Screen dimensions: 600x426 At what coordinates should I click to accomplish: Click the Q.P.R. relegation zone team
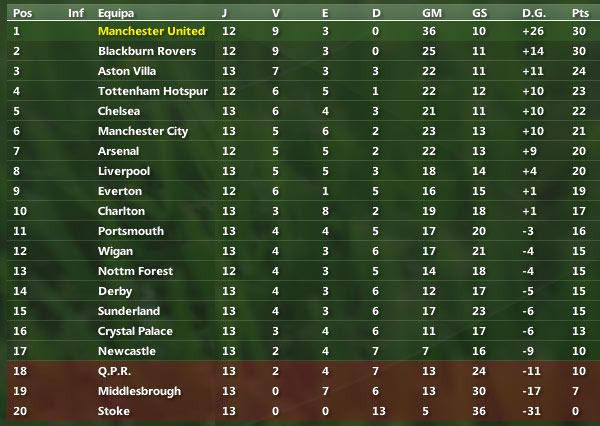pyautogui.click(x=118, y=371)
